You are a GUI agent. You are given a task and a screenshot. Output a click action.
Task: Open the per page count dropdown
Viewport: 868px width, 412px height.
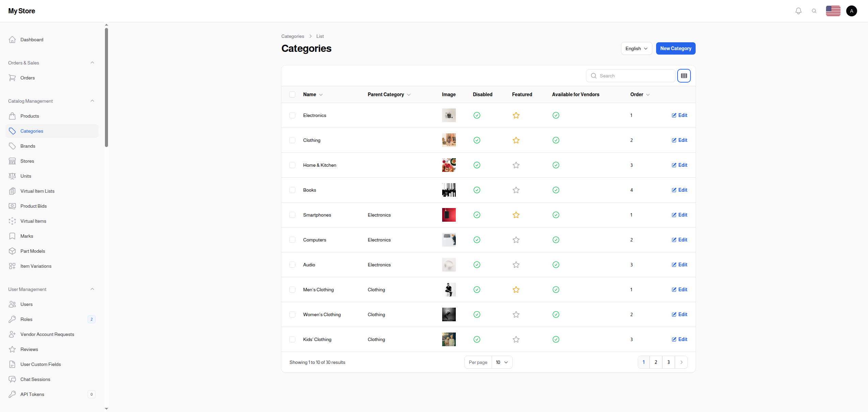[502, 362]
